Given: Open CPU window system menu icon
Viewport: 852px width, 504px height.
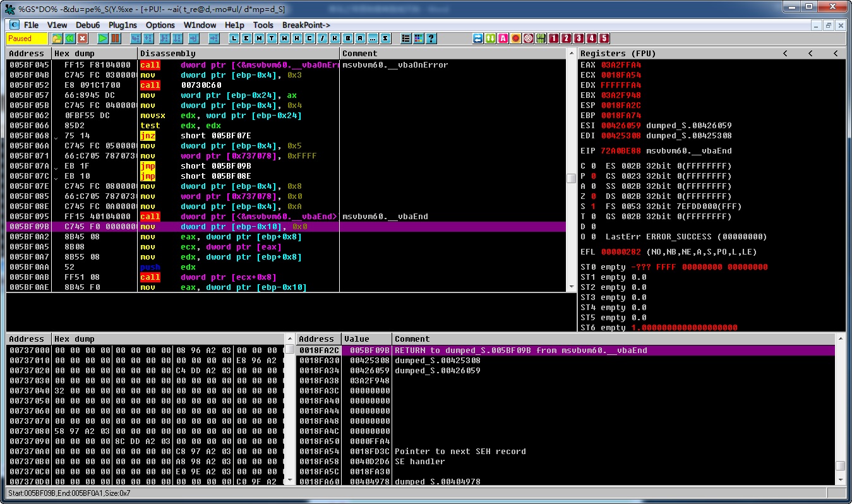Looking at the screenshot, I should pyautogui.click(x=15, y=25).
